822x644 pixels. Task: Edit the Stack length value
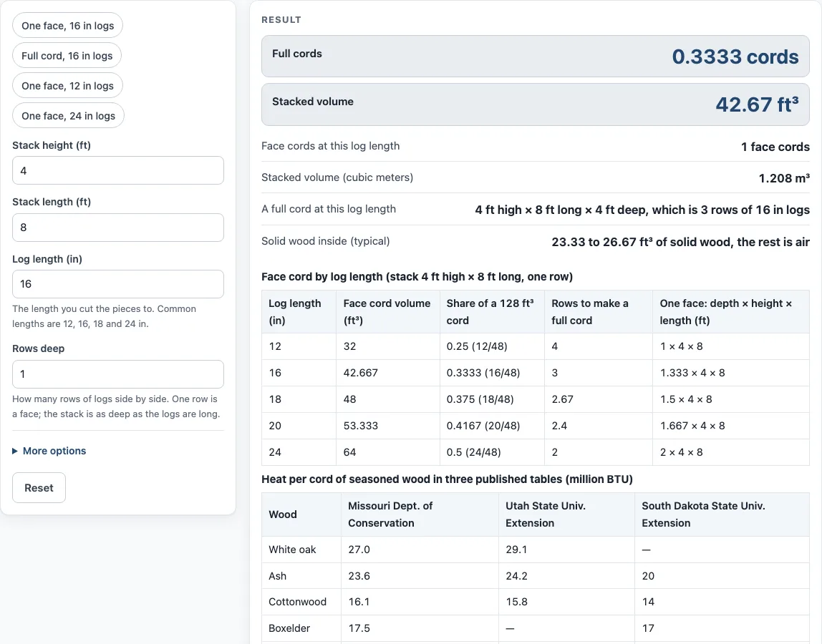[118, 228]
